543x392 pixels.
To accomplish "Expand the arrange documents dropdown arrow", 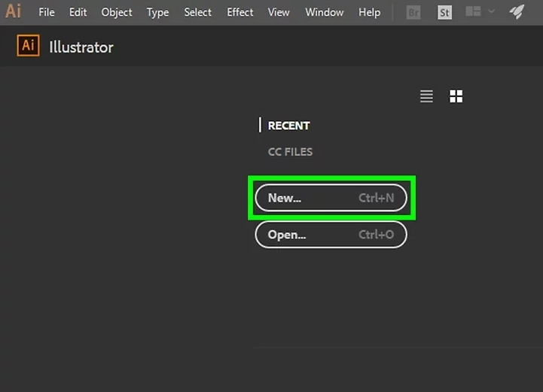I will tap(491, 11).
